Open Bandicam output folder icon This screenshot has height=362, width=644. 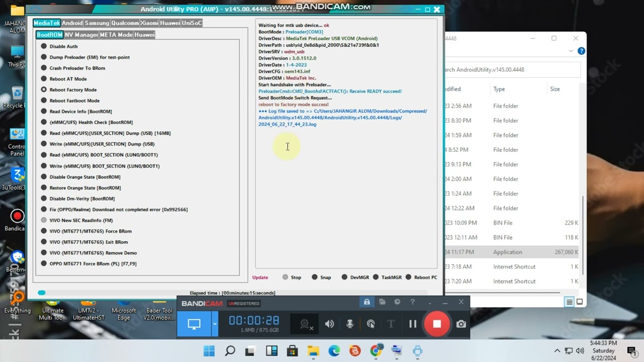pos(382,302)
